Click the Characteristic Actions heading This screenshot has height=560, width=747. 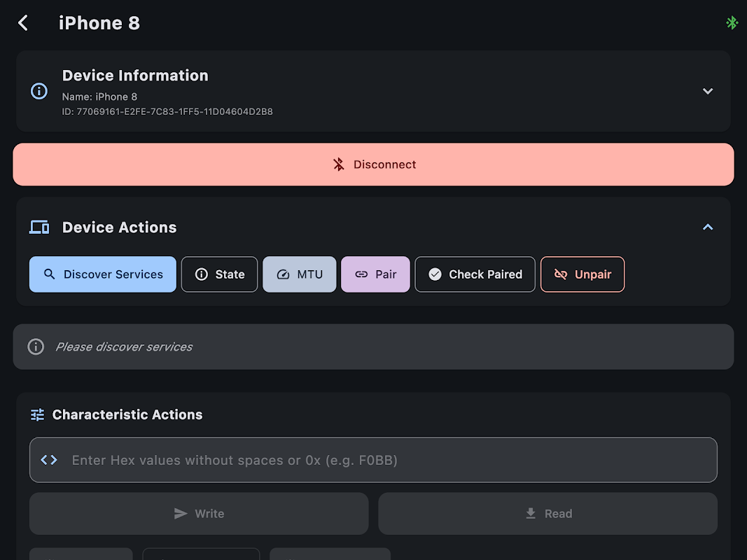127,415
